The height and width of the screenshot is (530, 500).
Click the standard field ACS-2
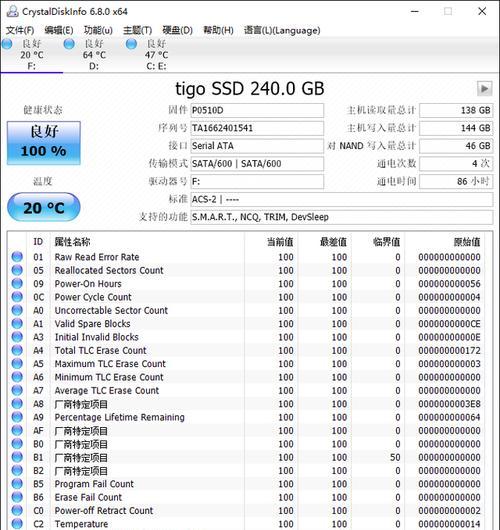[341, 199]
